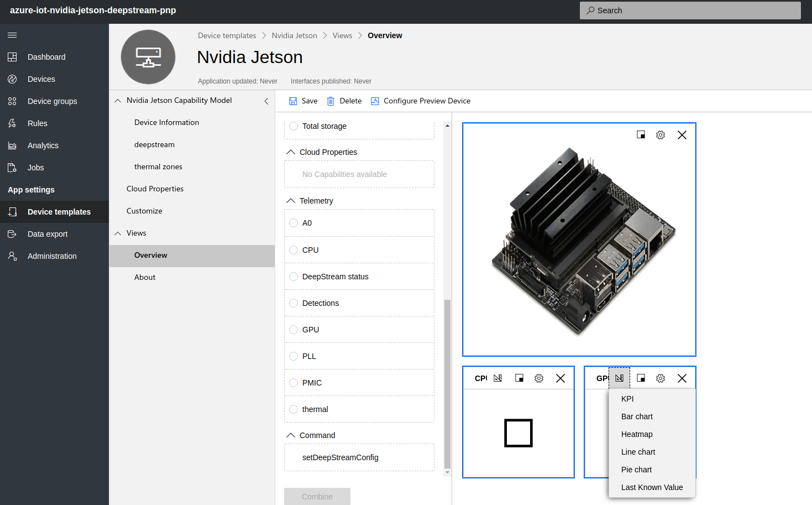Select the Detections telemetry option

(294, 303)
